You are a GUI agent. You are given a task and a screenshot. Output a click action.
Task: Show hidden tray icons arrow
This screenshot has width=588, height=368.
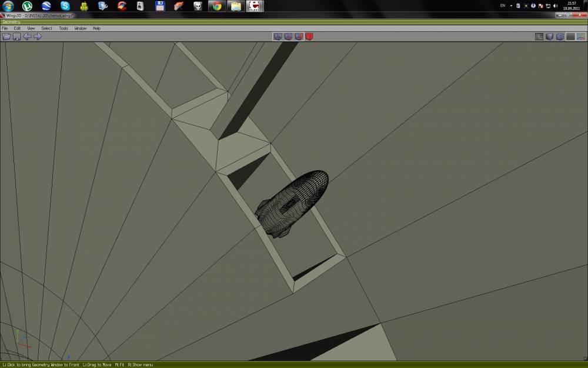pos(511,6)
